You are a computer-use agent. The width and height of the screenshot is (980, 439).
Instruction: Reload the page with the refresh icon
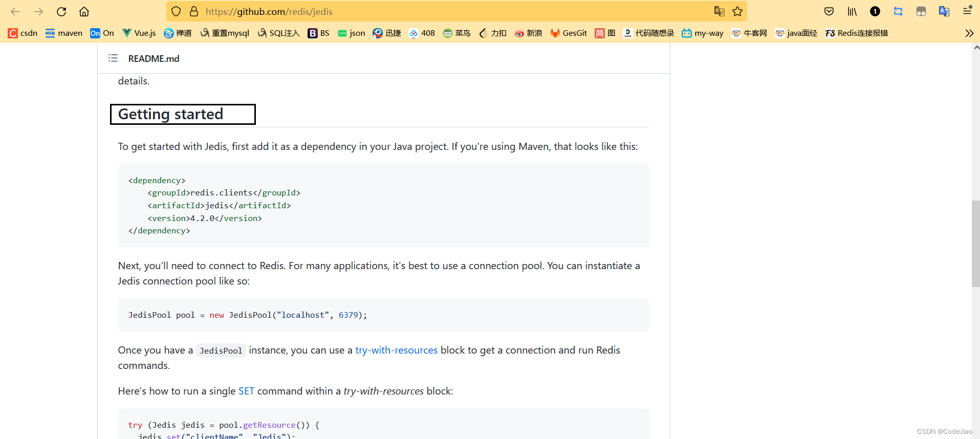click(61, 11)
